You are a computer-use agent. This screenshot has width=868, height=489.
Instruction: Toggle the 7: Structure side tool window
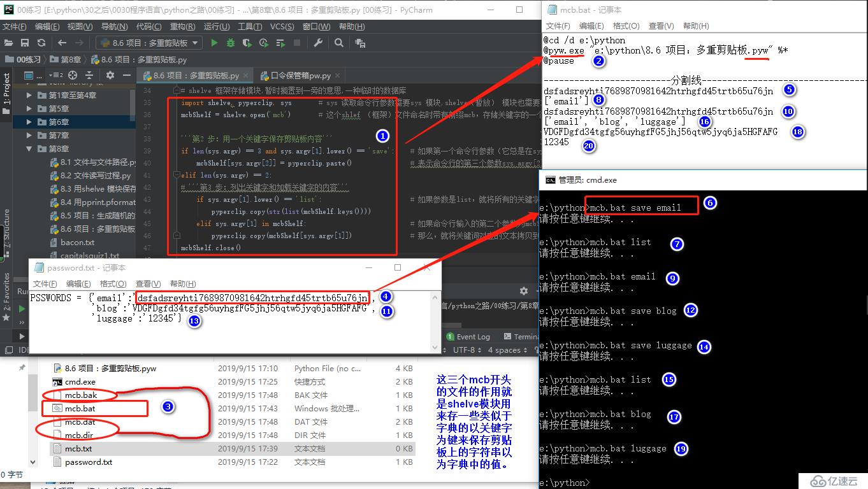click(x=6, y=232)
